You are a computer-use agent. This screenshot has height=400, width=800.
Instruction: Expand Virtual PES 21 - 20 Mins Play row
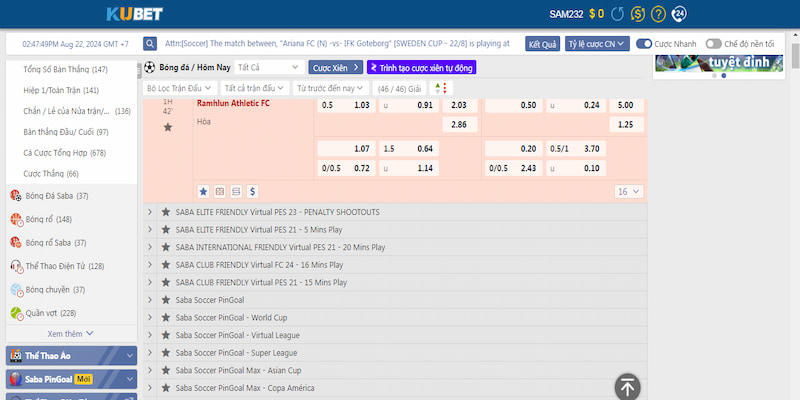click(x=149, y=247)
